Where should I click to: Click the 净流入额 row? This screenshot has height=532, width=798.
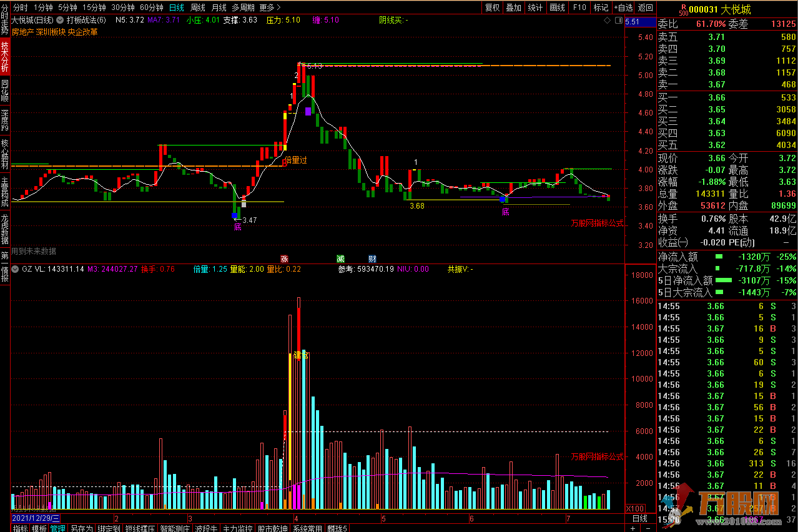[x=727, y=257]
